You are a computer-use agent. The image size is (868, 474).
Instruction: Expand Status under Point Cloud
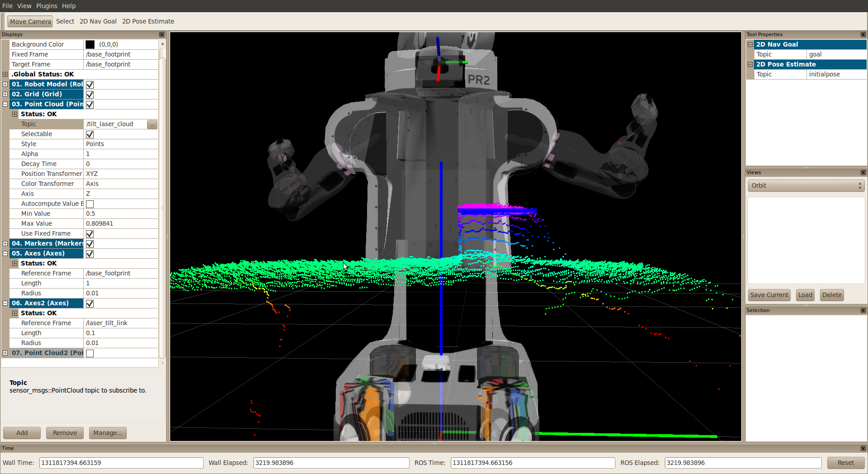[14, 114]
